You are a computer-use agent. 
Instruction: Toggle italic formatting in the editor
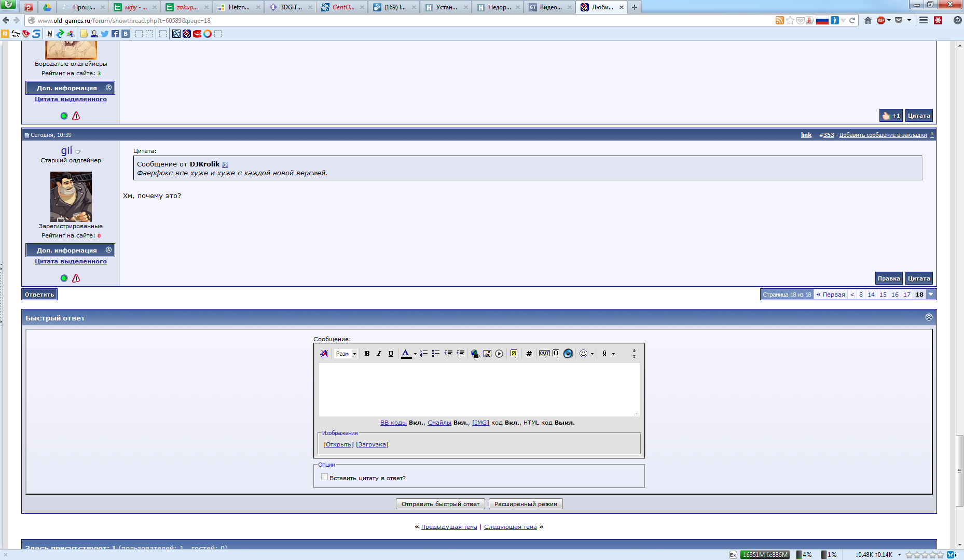379,354
